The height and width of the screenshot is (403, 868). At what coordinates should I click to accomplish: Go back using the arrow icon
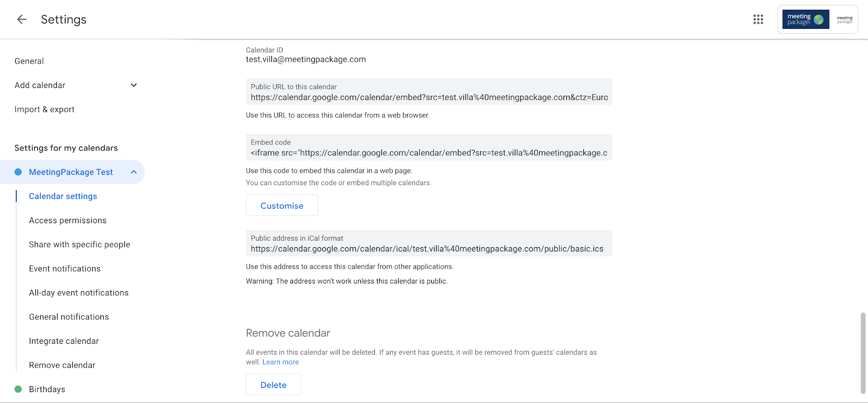click(22, 20)
